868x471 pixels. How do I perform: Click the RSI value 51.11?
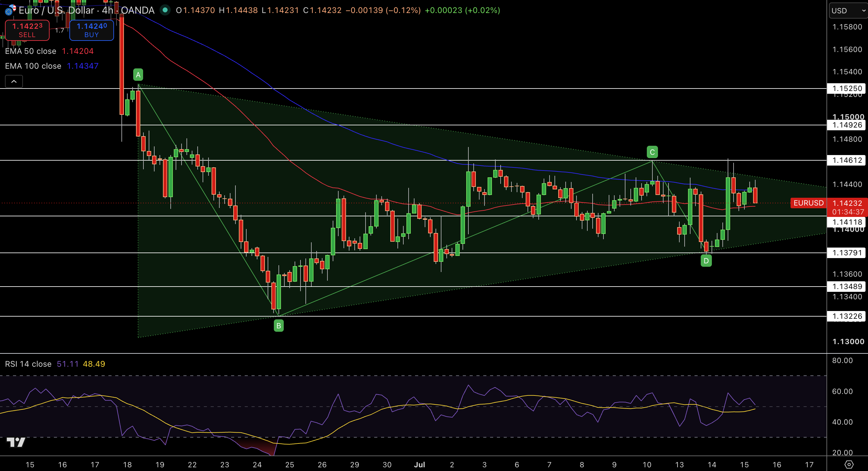point(68,364)
